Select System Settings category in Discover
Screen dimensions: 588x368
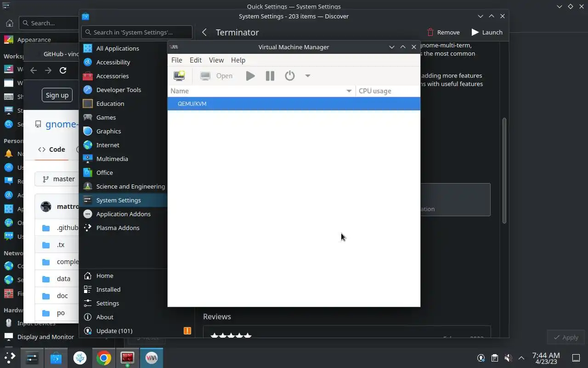[x=123, y=200]
